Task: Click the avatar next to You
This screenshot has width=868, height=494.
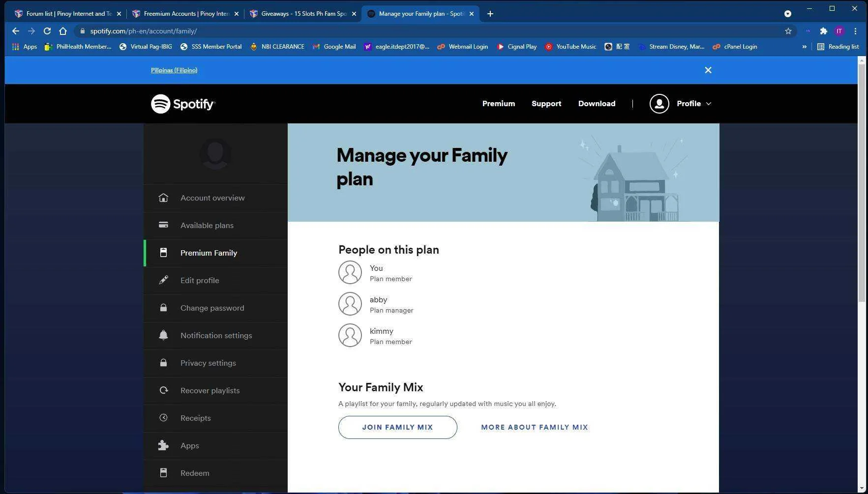Action: click(x=350, y=272)
